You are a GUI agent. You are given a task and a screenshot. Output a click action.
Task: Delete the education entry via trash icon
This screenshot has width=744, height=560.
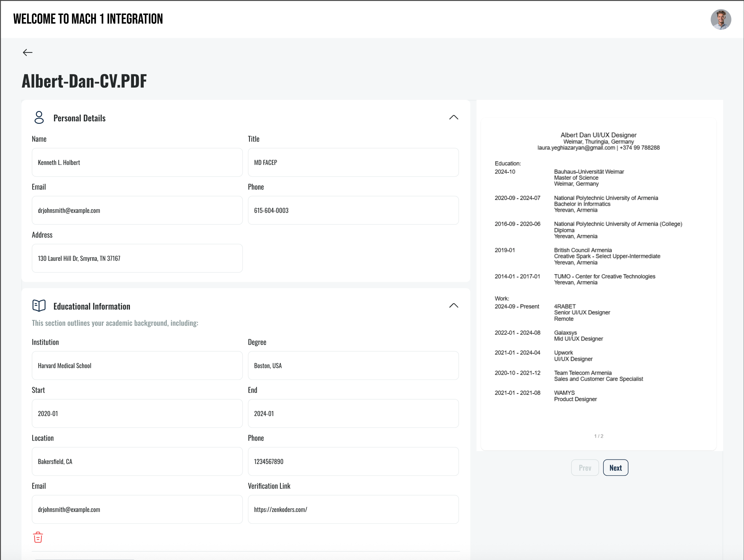(38, 537)
